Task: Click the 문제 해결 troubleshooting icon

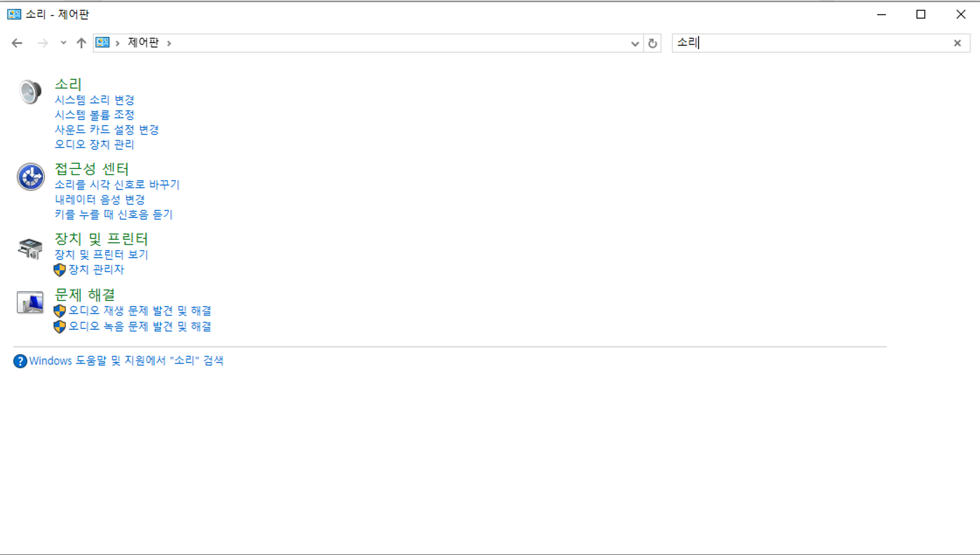Action: click(x=30, y=303)
